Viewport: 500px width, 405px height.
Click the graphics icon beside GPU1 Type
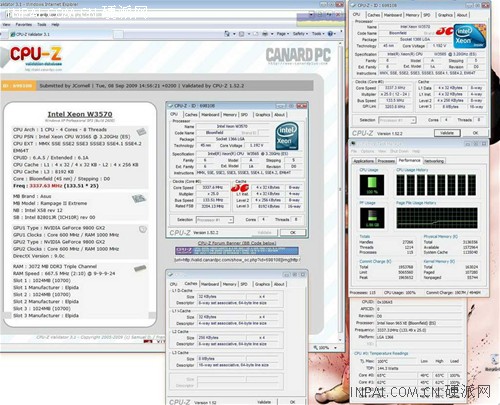tap(143, 229)
